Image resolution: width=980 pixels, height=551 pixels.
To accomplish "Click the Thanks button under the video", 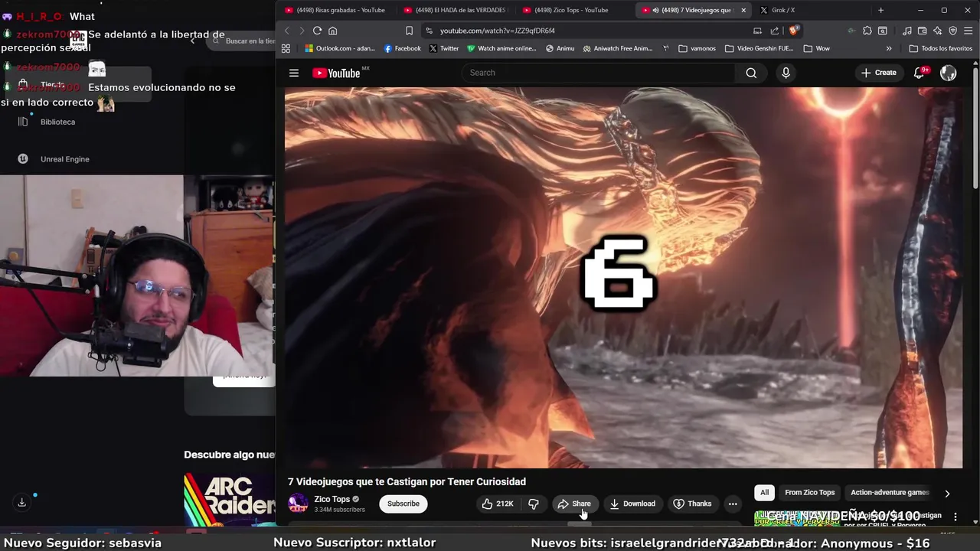I will (692, 504).
